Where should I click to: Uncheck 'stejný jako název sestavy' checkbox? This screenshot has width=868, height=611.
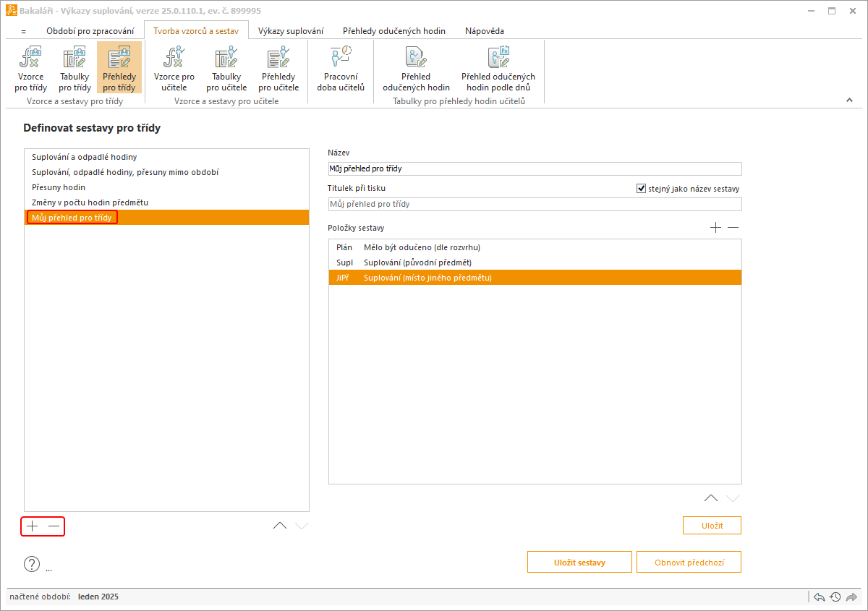(x=641, y=189)
